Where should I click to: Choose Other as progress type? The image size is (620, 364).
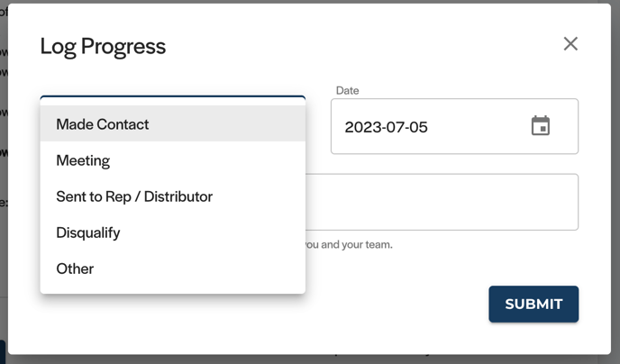click(x=173, y=268)
